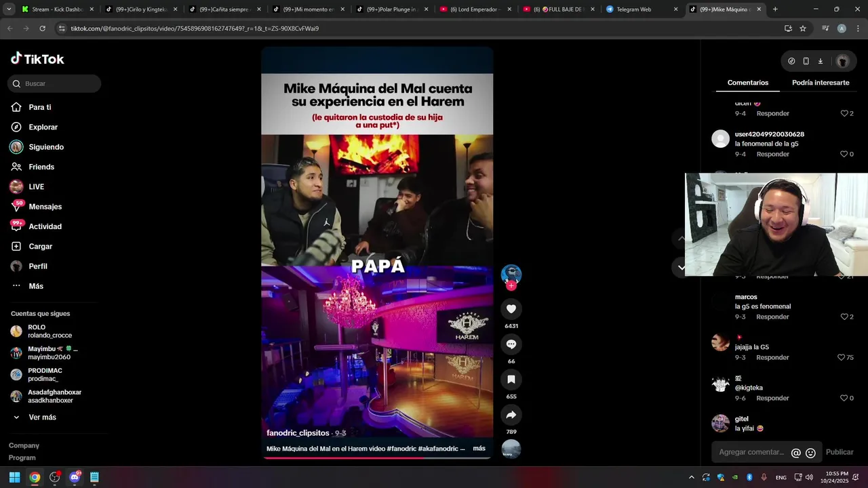Open the creator avatar beside video
The image size is (868, 488).
point(511,274)
